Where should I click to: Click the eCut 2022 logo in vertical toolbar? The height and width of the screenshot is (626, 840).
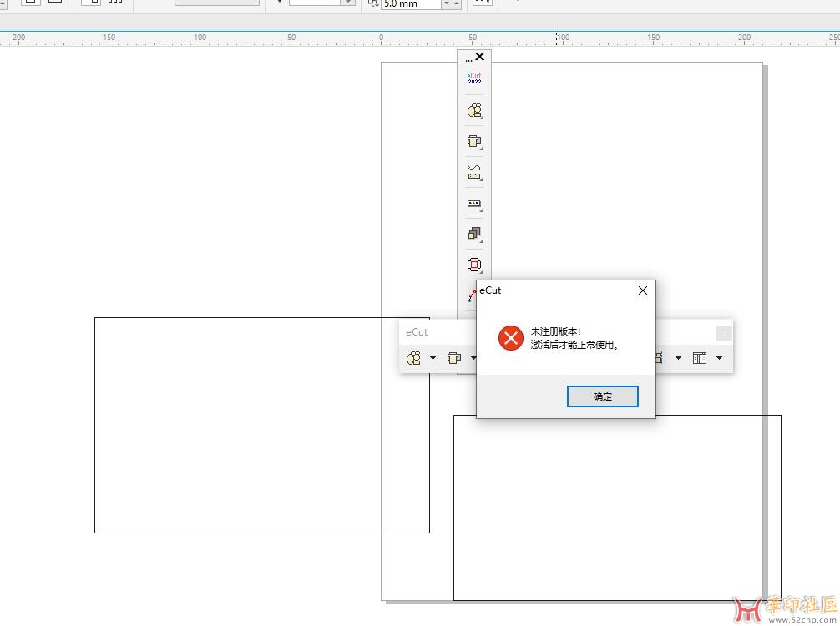click(x=474, y=78)
